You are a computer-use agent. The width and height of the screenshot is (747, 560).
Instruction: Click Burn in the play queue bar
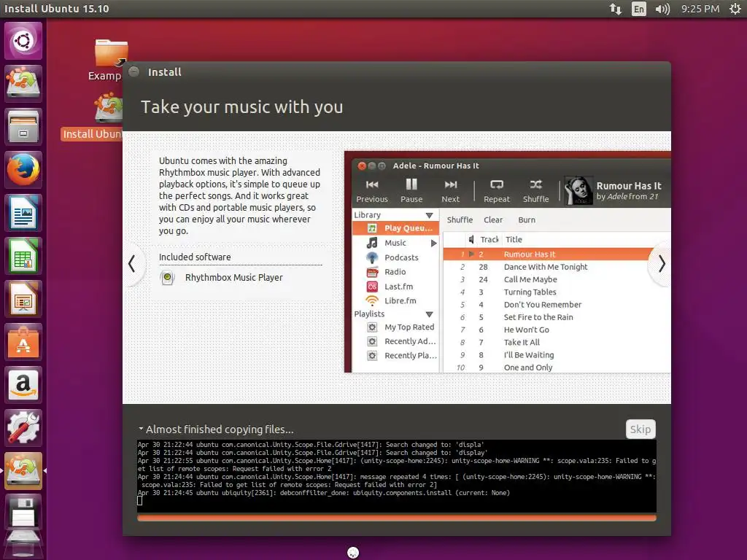tap(527, 220)
